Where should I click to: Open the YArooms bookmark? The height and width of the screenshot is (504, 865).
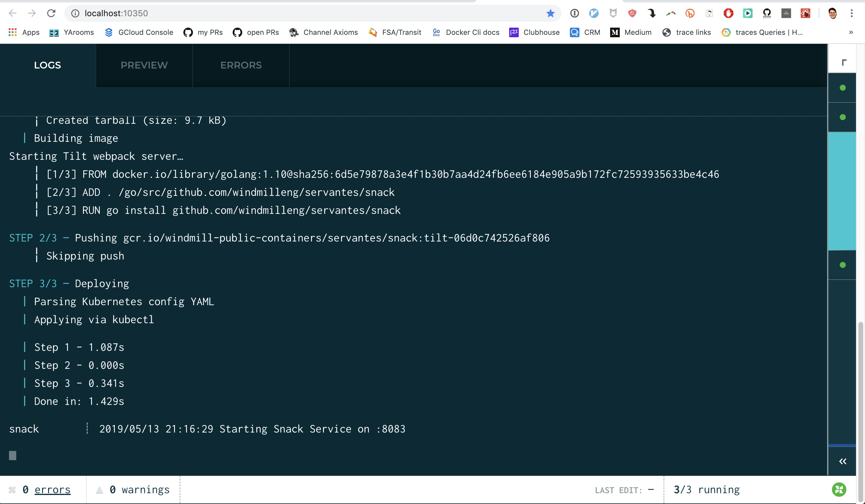tap(72, 32)
